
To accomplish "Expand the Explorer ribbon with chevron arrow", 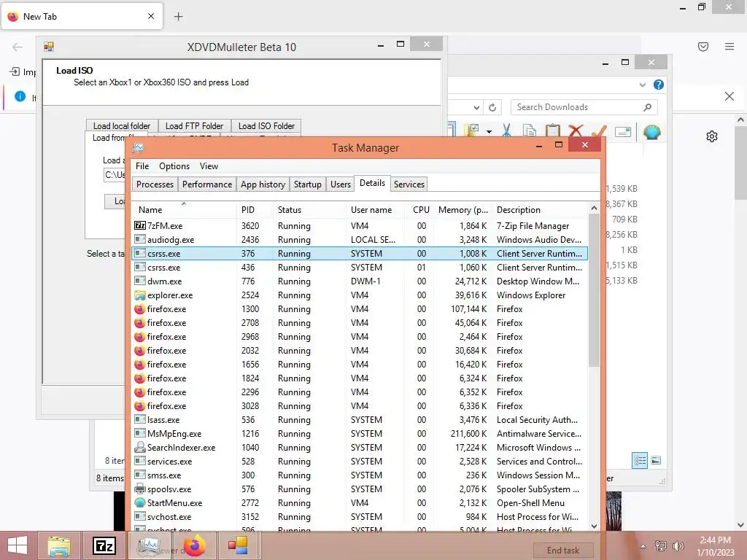I will point(643,85).
